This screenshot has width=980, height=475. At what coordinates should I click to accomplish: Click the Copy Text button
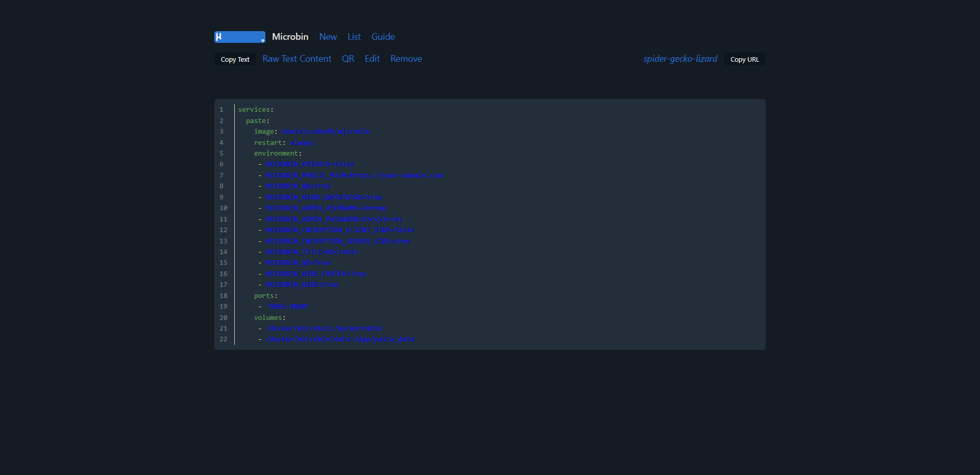coord(235,59)
